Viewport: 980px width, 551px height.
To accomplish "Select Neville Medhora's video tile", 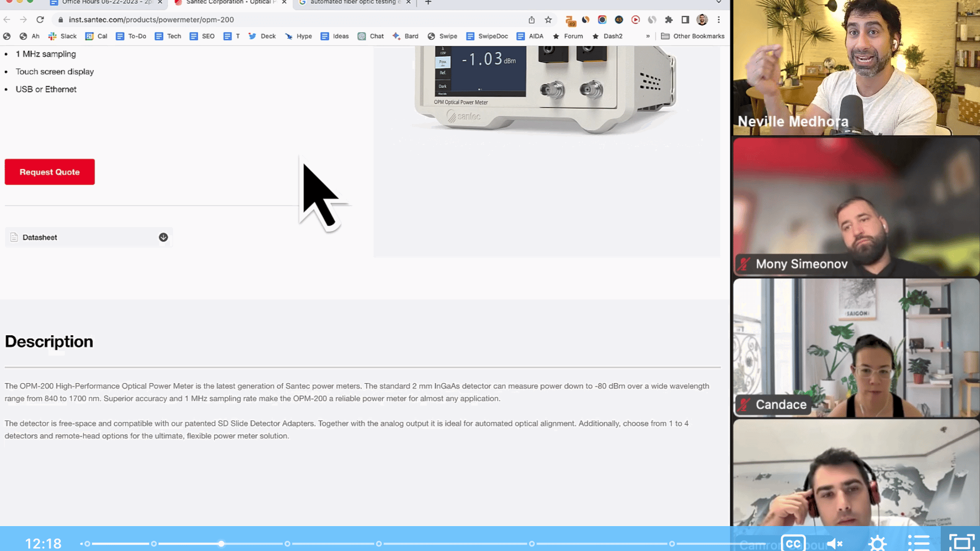I will (x=856, y=67).
